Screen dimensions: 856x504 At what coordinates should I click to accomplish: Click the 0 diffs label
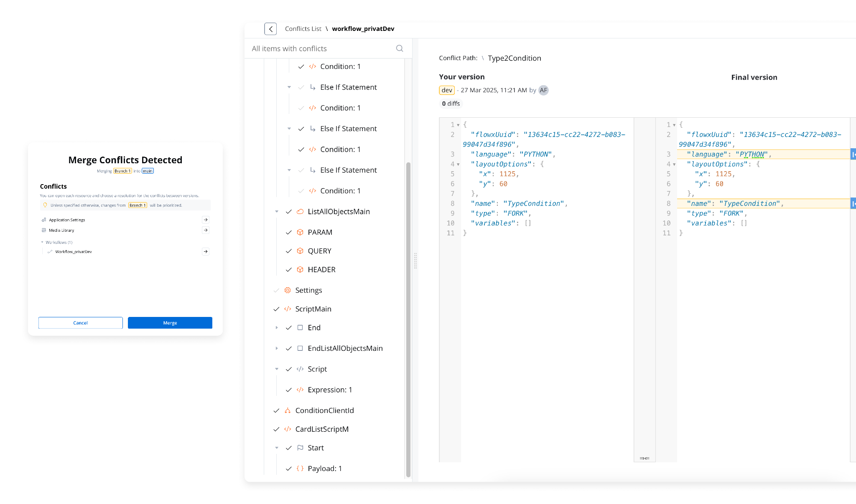tap(451, 104)
